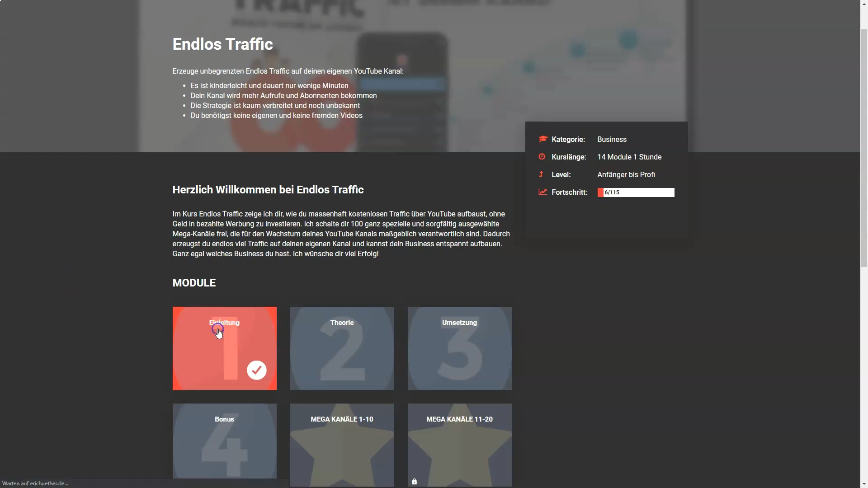Click the bullet 'Dein Kanal wird mehr Aufrufe und Abonnenten bekommen'
Viewport: 868px width, 488px height.
pyautogui.click(x=283, y=95)
